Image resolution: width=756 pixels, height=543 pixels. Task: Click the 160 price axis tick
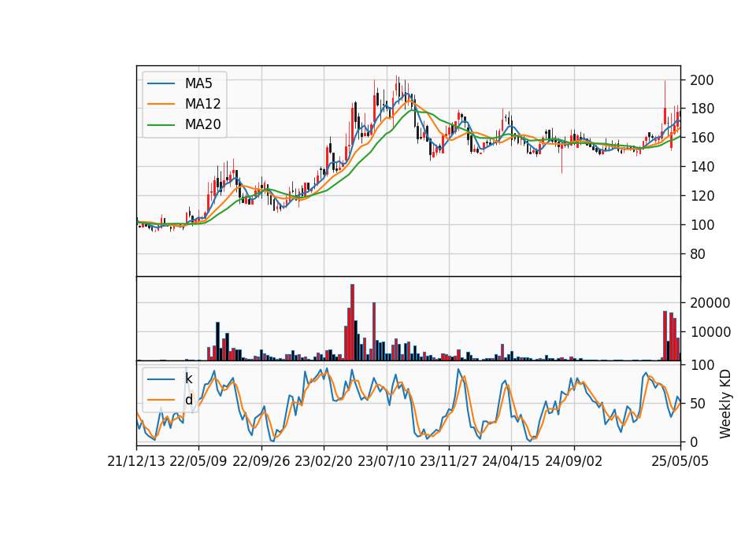pyautogui.click(x=702, y=138)
